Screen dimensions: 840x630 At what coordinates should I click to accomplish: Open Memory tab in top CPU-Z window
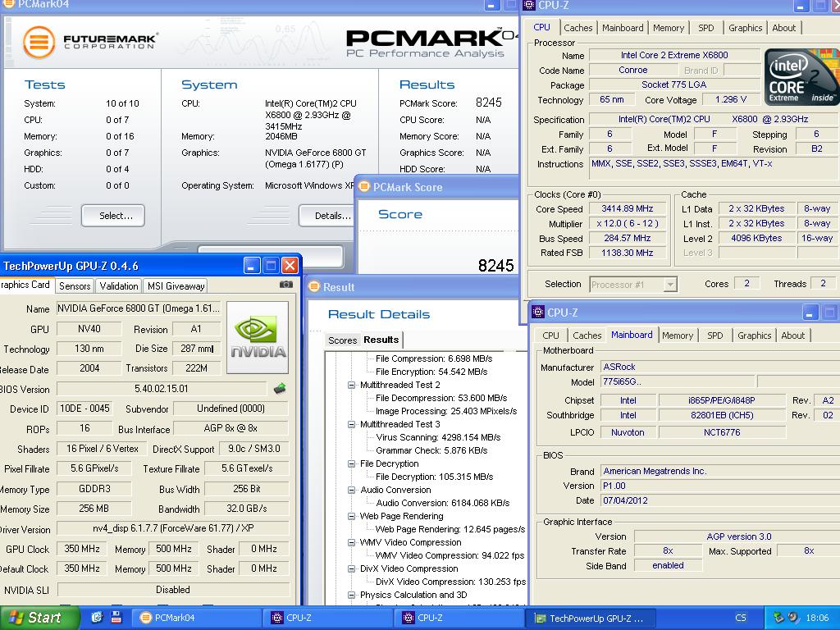pyautogui.click(x=668, y=28)
